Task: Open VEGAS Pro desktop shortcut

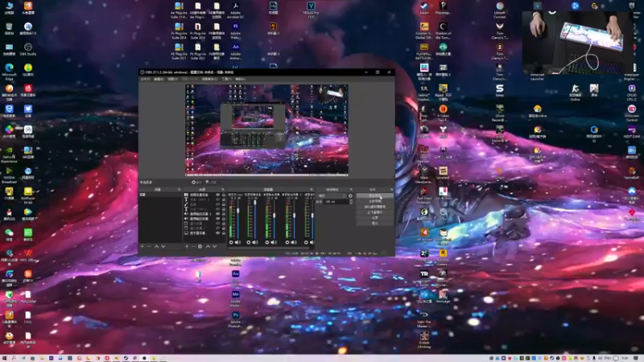Action: pyautogui.click(x=311, y=10)
